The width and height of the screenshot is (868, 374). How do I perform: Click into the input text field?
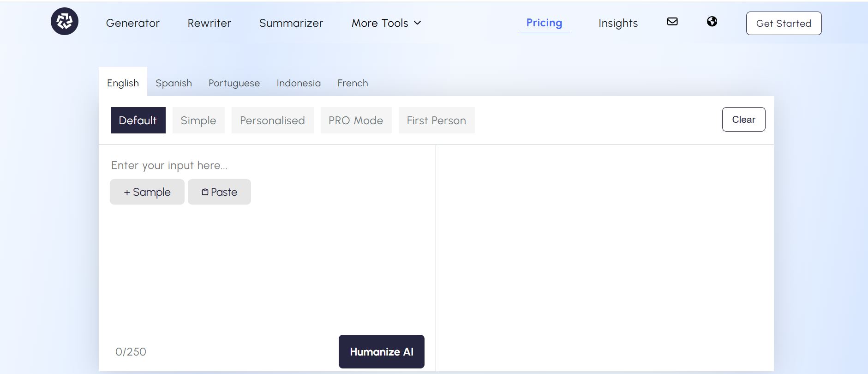[267, 259]
